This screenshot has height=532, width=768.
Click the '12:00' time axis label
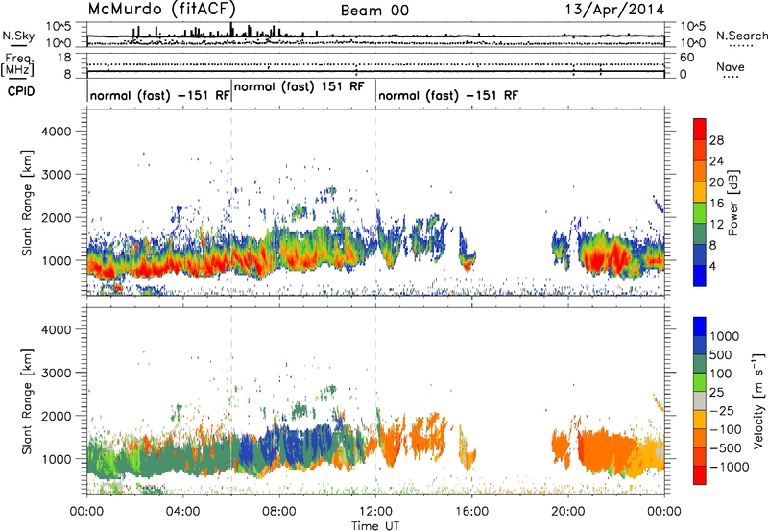375,512
